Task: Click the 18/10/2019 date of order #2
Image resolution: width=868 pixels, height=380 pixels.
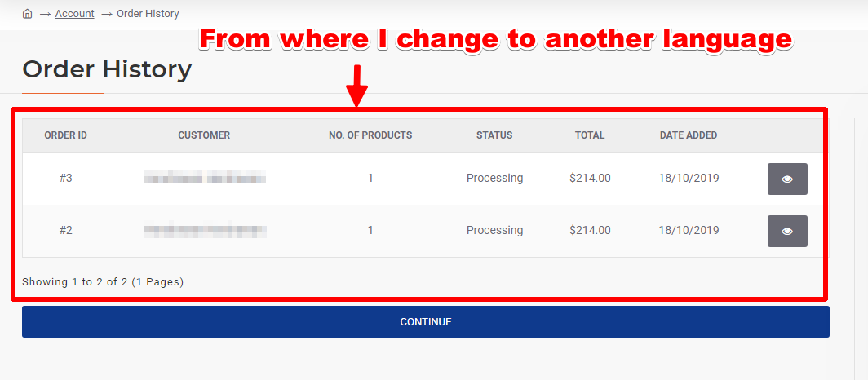Action: point(689,230)
